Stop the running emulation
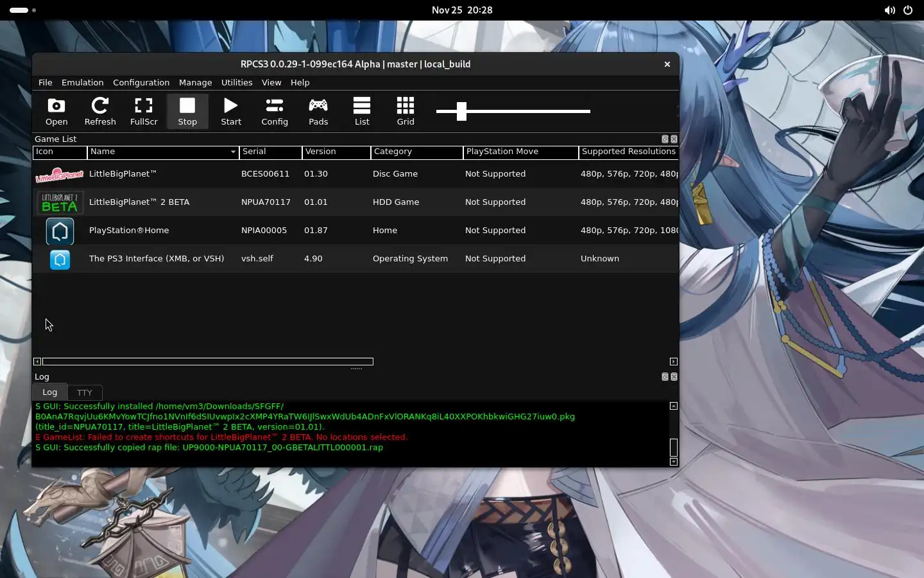This screenshot has width=924, height=578. 187,112
